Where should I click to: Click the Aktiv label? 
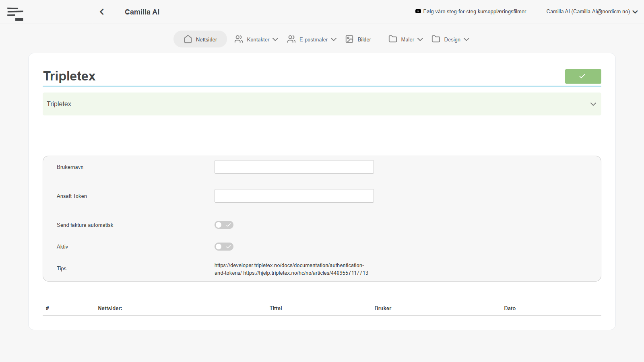[62, 247]
